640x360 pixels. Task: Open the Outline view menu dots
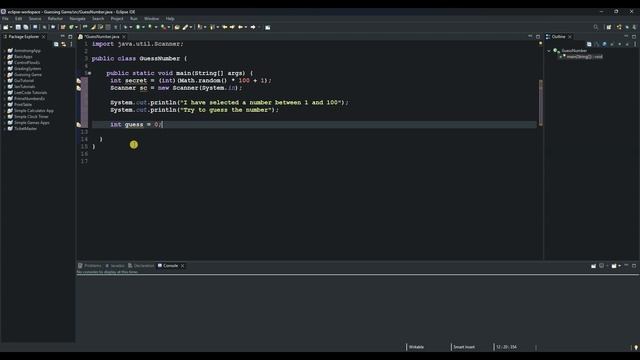[x=635, y=44]
